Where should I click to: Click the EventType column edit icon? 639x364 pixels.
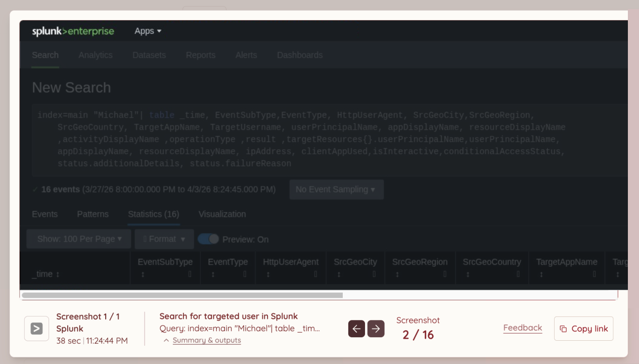click(x=245, y=275)
